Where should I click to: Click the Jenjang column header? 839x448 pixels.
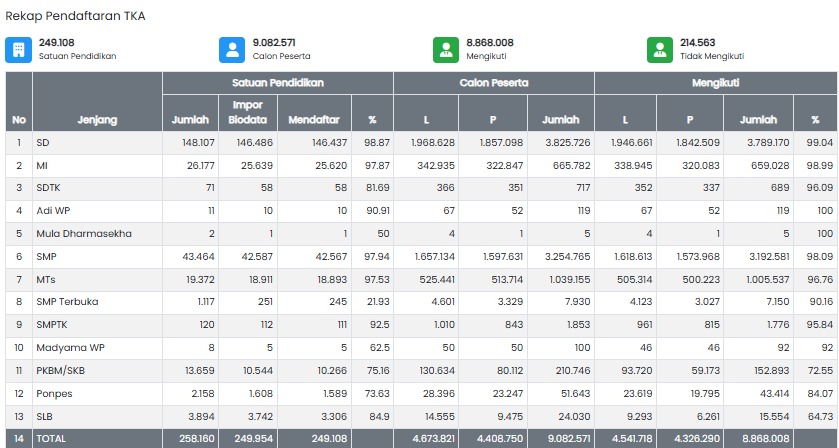pos(97,120)
